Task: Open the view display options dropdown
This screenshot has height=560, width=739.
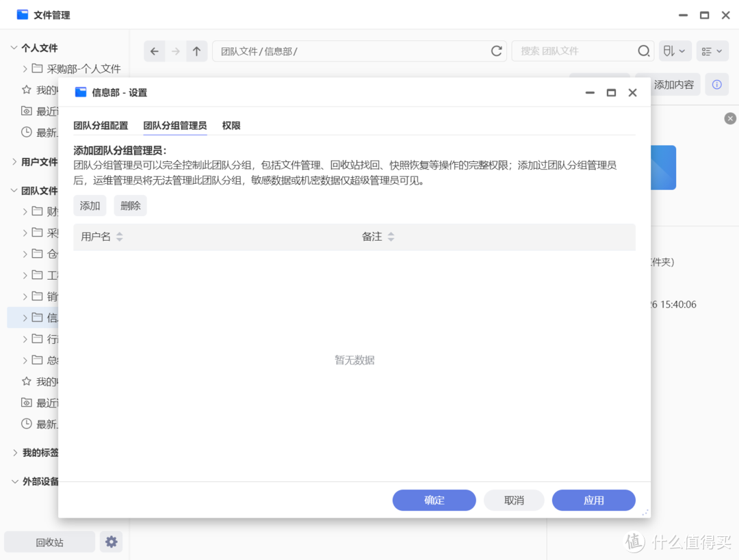Action: pos(712,51)
